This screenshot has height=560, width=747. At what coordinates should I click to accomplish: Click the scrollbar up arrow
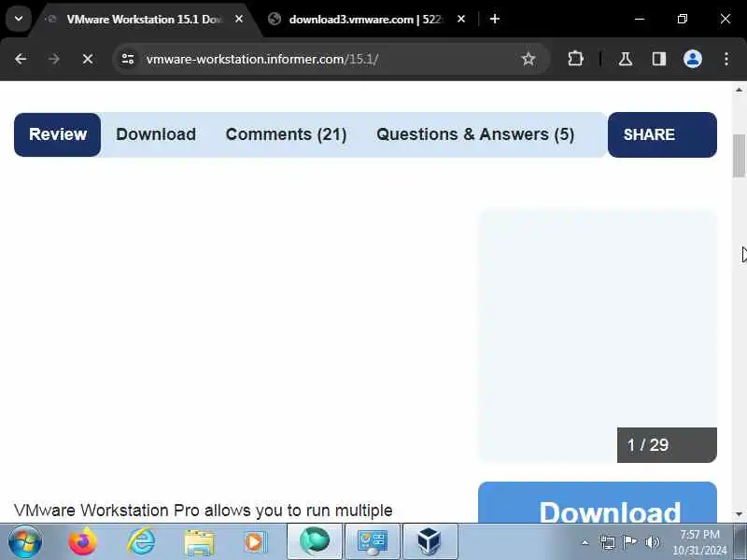739,90
